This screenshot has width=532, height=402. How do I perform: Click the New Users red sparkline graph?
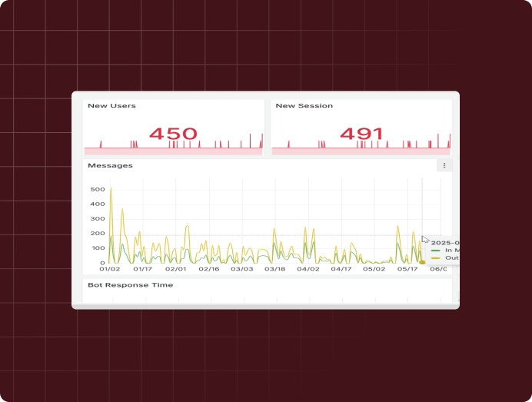[x=173, y=145]
